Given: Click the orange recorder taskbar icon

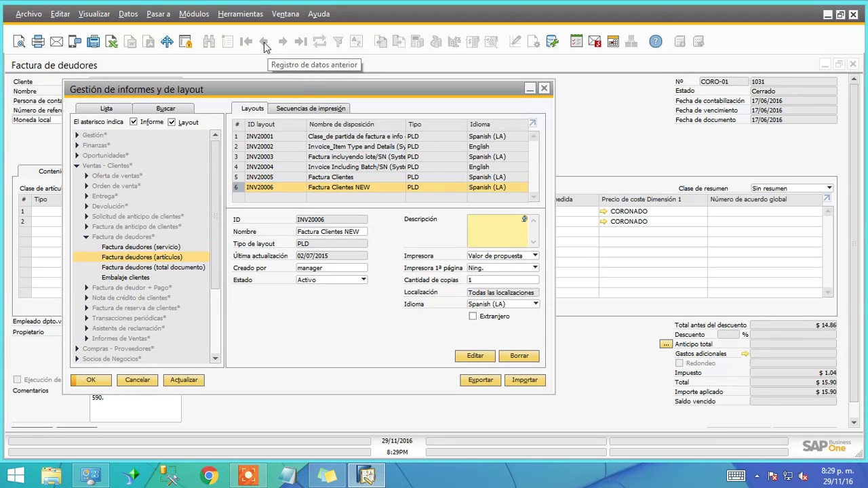Looking at the screenshot, I should pos(248,475).
